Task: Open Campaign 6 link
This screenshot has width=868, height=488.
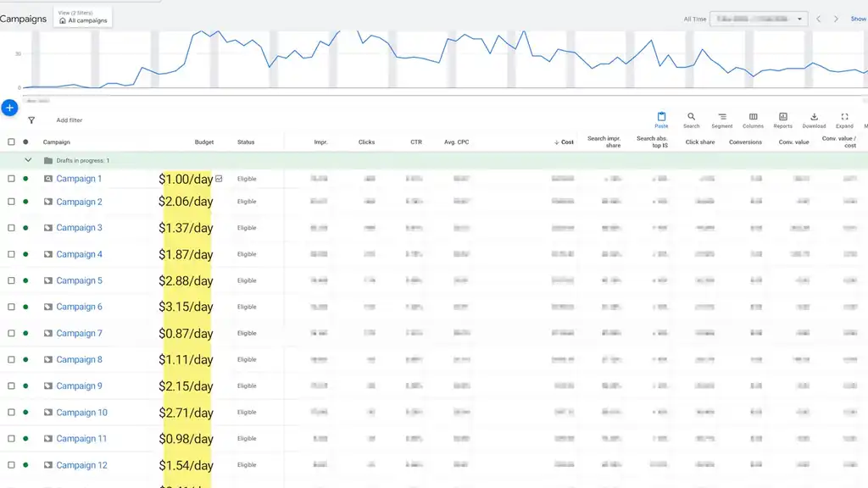Action: pos(79,307)
